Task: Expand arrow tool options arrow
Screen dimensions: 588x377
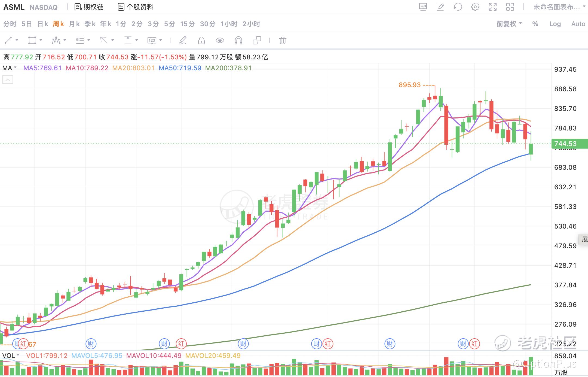Action: point(113,40)
